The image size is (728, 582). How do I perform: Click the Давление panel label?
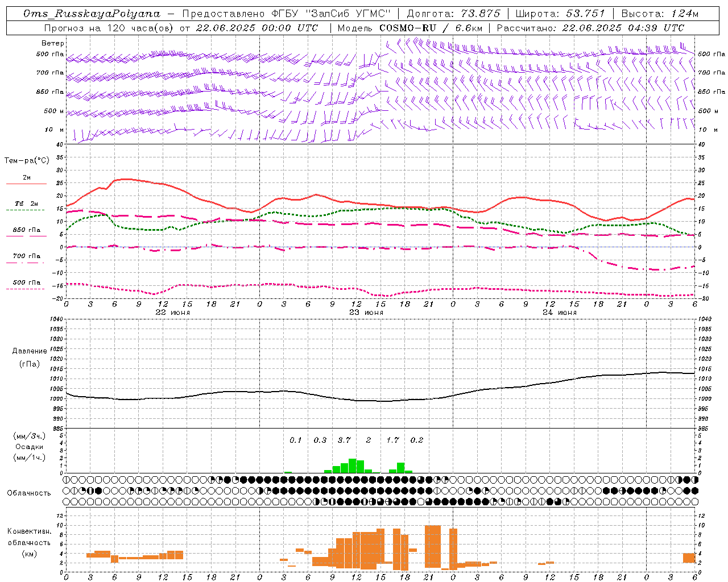click(x=30, y=351)
